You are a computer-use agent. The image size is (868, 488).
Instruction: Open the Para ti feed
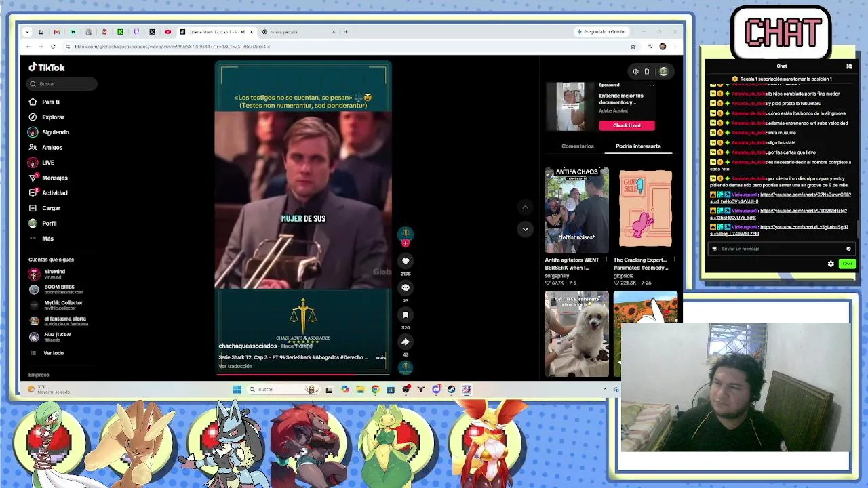[x=44, y=102]
